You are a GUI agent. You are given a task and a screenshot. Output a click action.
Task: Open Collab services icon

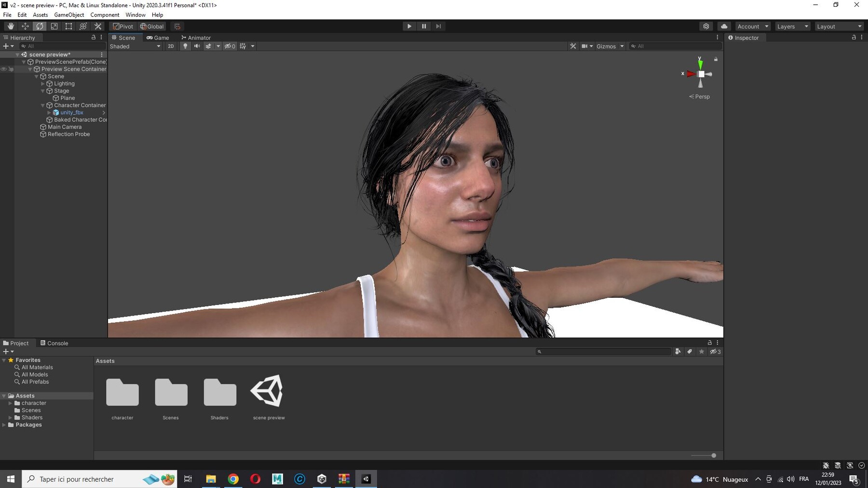[x=706, y=26]
